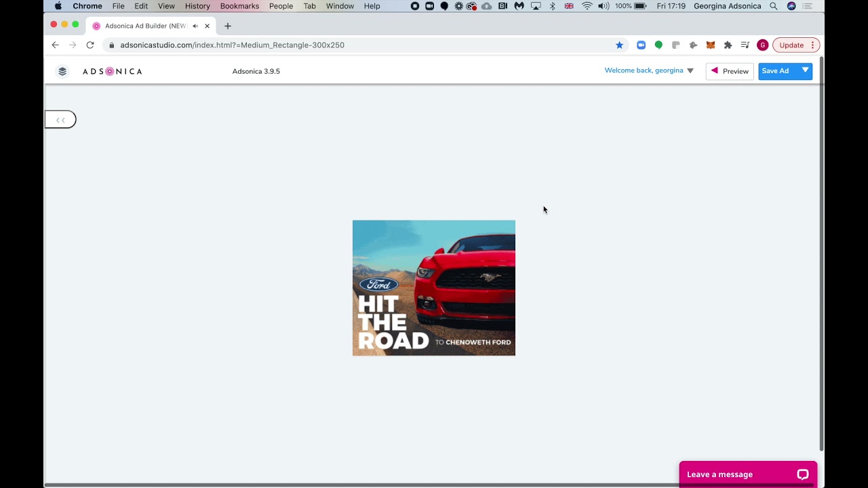
Task: Open the Chrome app menu
Action: pyautogui.click(x=87, y=6)
